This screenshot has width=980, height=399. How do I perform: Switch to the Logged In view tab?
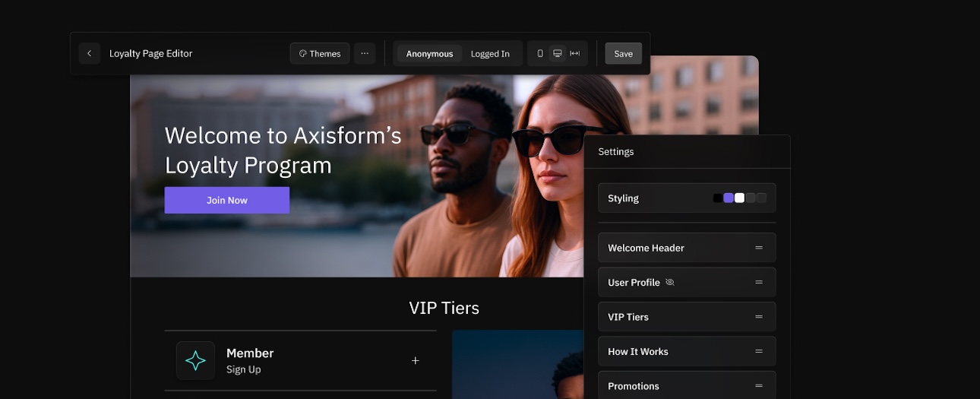(490, 54)
